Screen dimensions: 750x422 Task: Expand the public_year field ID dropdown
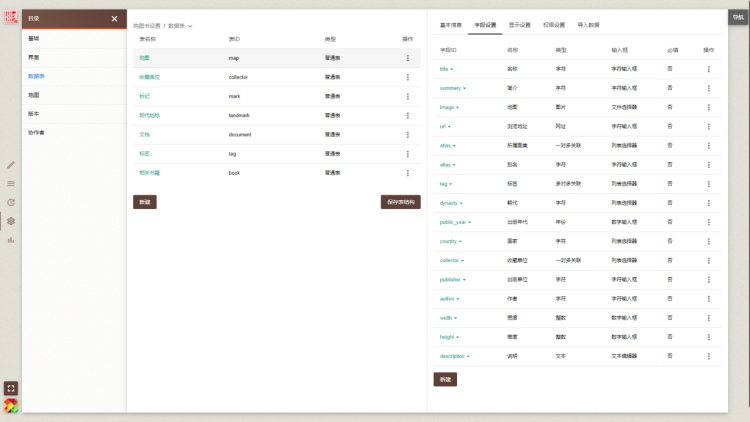470,222
